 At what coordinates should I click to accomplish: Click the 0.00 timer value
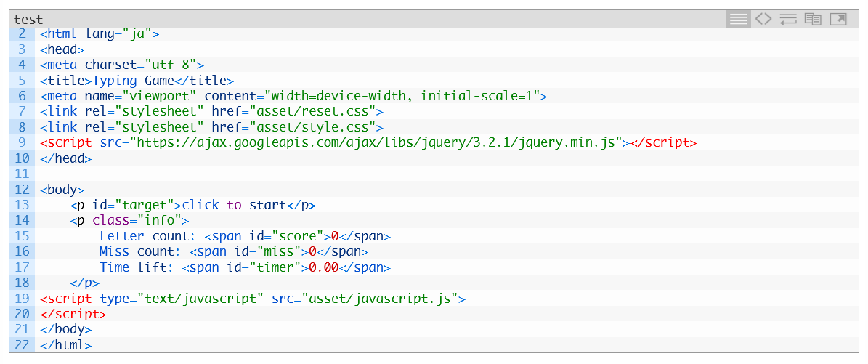click(323, 267)
